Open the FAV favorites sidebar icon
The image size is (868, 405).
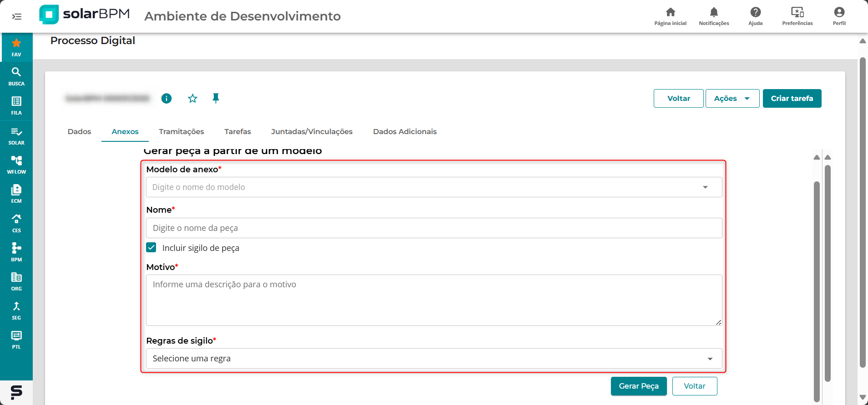(x=16, y=47)
